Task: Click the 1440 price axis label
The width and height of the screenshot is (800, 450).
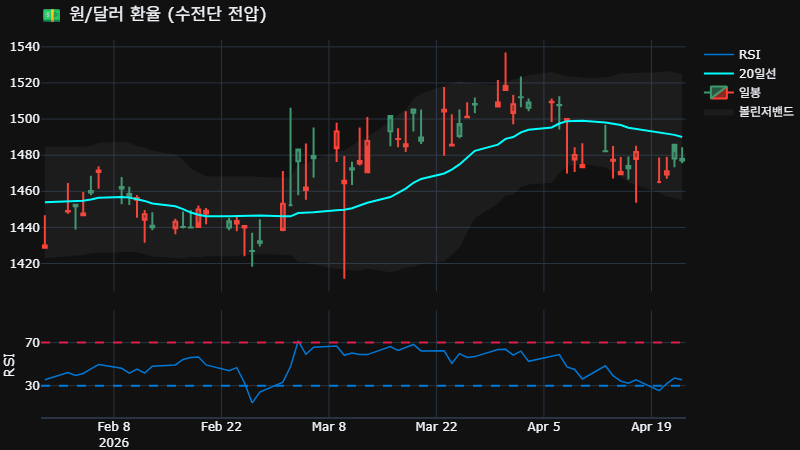Action: [x=24, y=228]
